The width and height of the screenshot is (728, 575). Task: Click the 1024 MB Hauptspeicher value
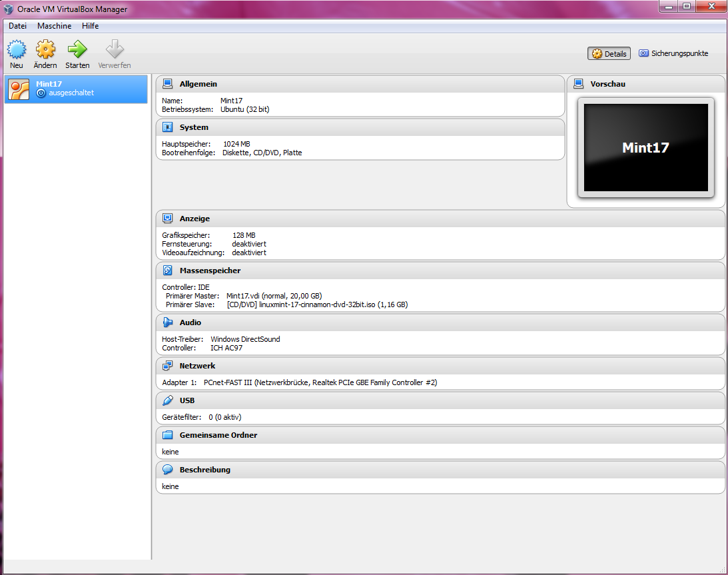236,144
